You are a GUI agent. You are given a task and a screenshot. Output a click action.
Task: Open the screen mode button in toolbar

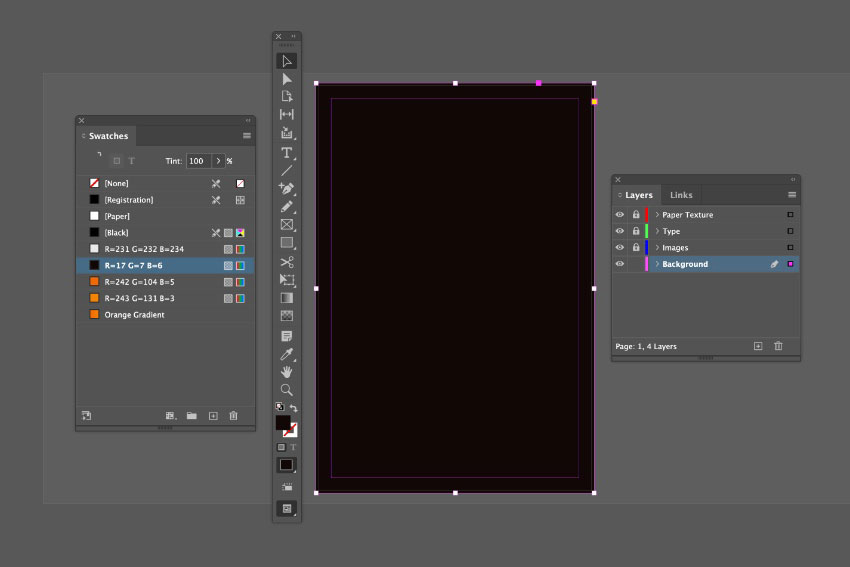point(287,508)
